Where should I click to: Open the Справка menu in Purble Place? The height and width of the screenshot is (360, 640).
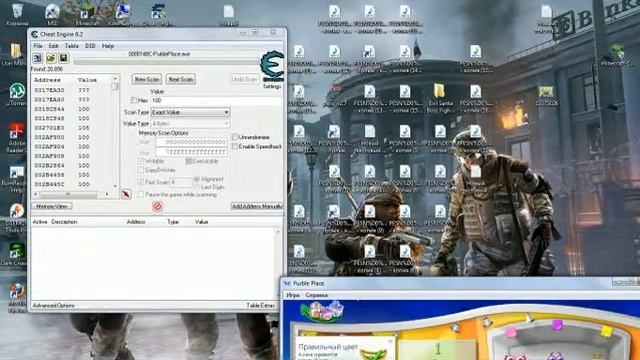pyautogui.click(x=317, y=295)
